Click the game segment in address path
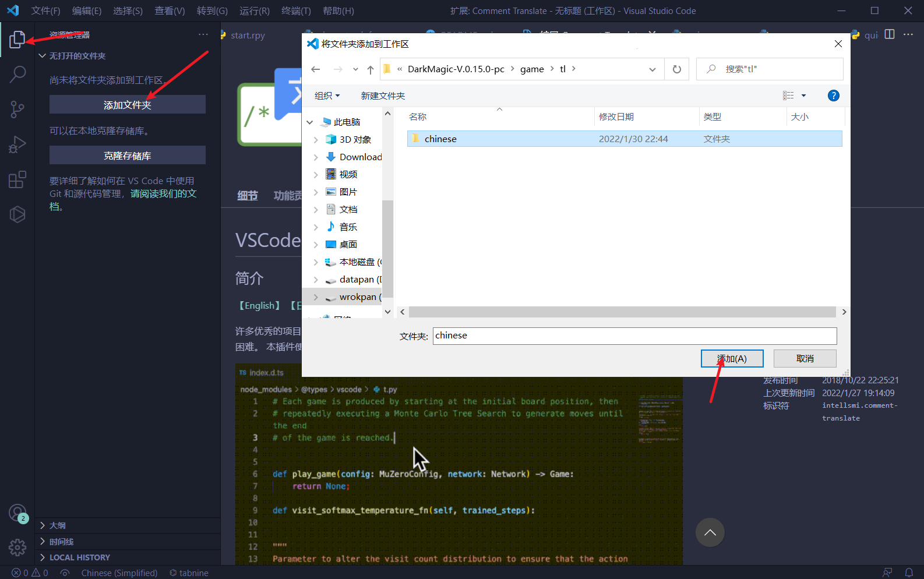The height and width of the screenshot is (579, 924). pos(532,69)
